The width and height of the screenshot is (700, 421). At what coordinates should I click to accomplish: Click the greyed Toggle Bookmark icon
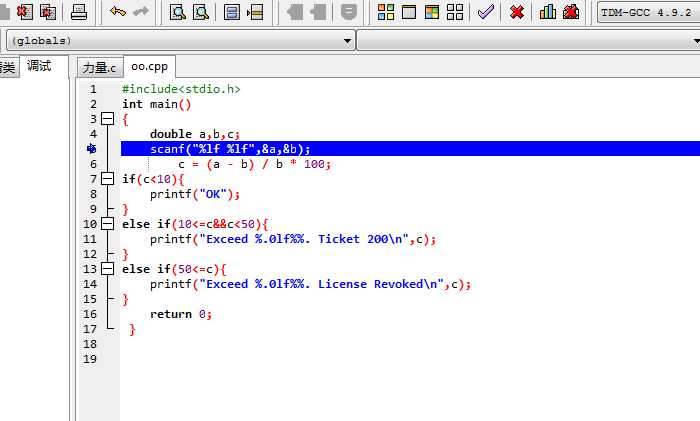point(349,12)
